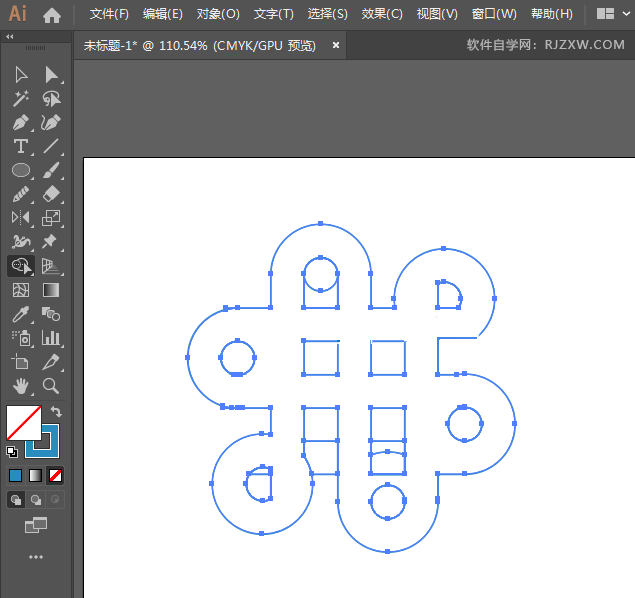Choose the Magic Wand tool

[x=20, y=99]
